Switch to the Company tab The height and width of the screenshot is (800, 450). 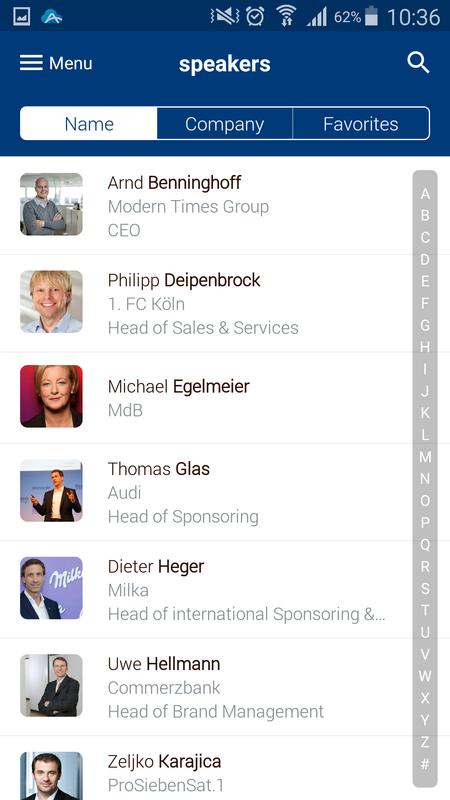[224, 124]
